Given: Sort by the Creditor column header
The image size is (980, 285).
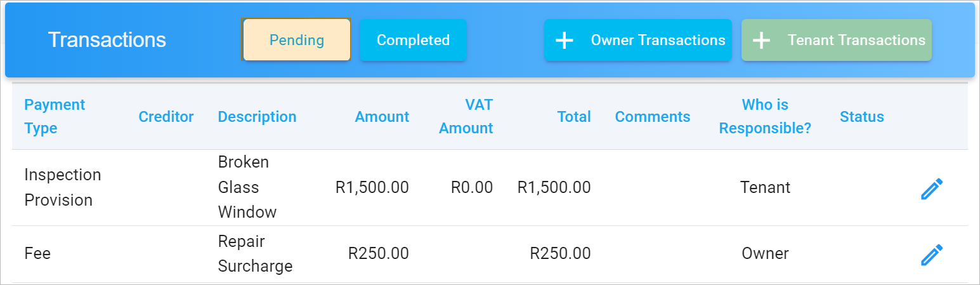Looking at the screenshot, I should click(166, 117).
